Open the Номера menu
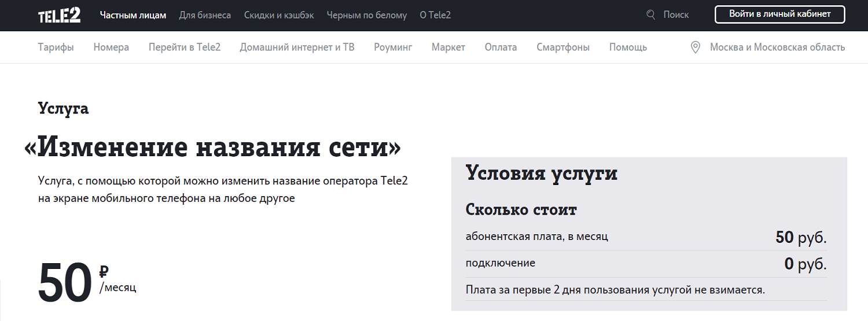 coord(111,47)
